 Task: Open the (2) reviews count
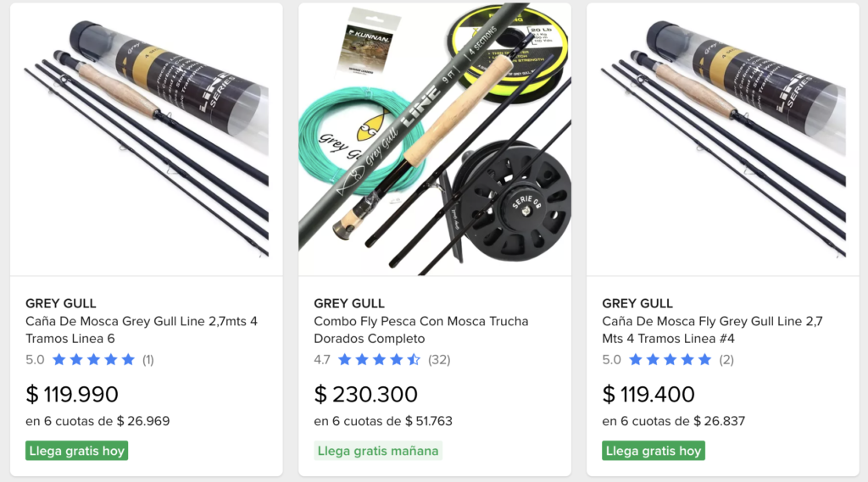(726, 360)
